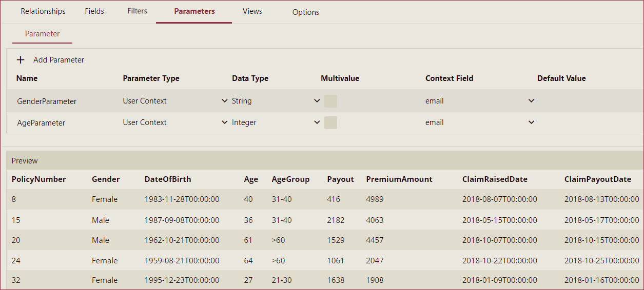Image resolution: width=644 pixels, height=290 pixels.
Task: Click the PolicyNumber column header in Preview
Action: [x=39, y=179]
